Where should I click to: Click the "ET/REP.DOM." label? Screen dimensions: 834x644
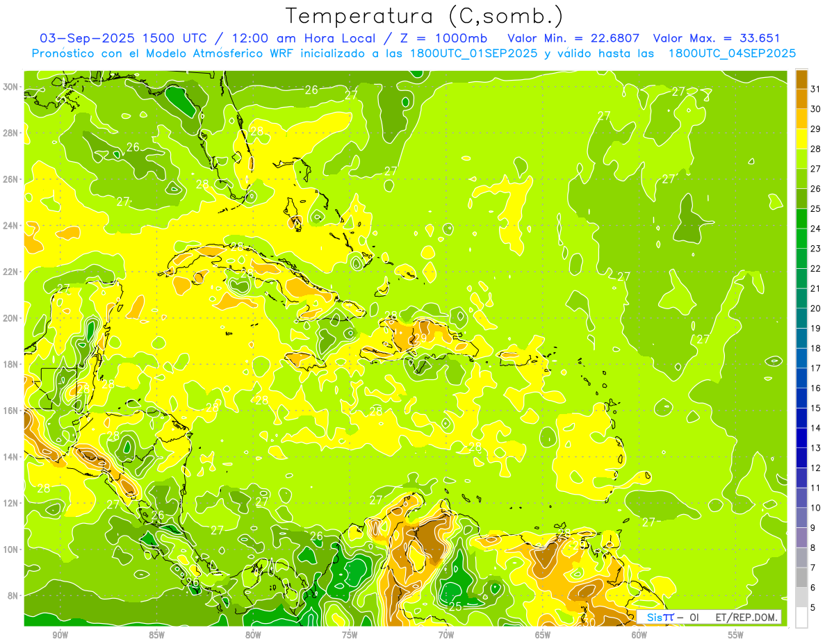[x=746, y=617]
